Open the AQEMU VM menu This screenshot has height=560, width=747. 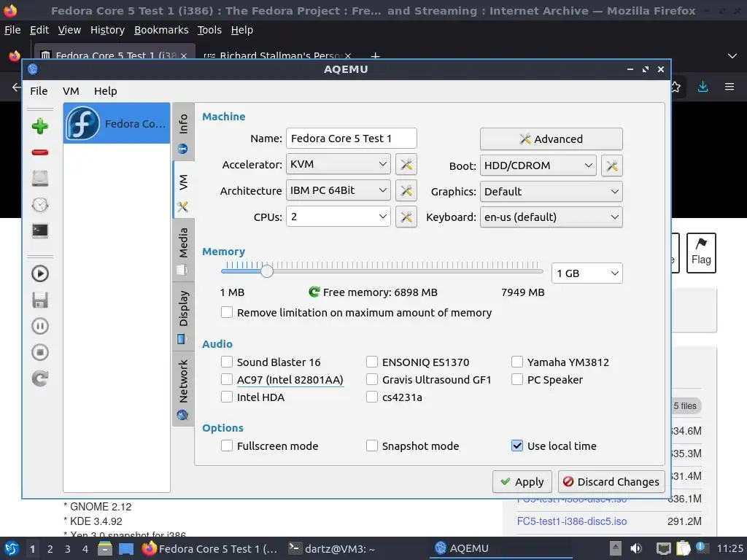click(x=71, y=91)
